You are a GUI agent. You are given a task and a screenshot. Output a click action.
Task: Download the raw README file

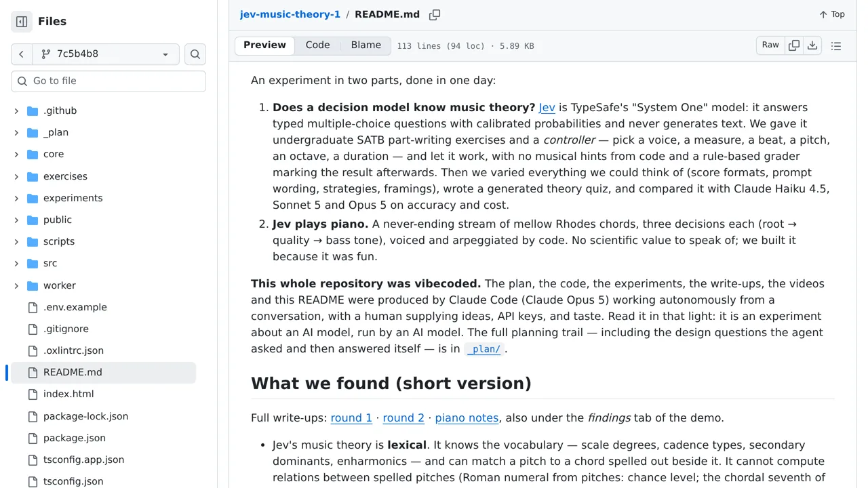812,45
